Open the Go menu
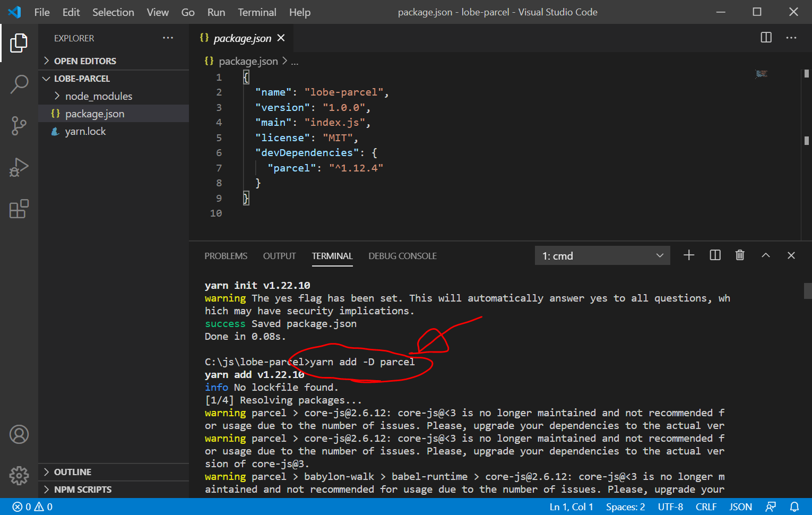The width and height of the screenshot is (812, 515). [x=188, y=12]
